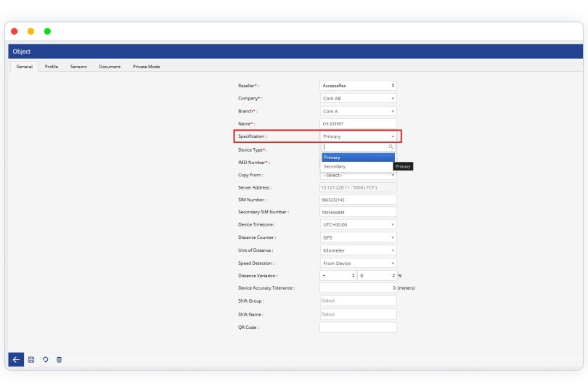Click the QR Code text field
The height and width of the screenshot is (392, 588).
point(358,327)
